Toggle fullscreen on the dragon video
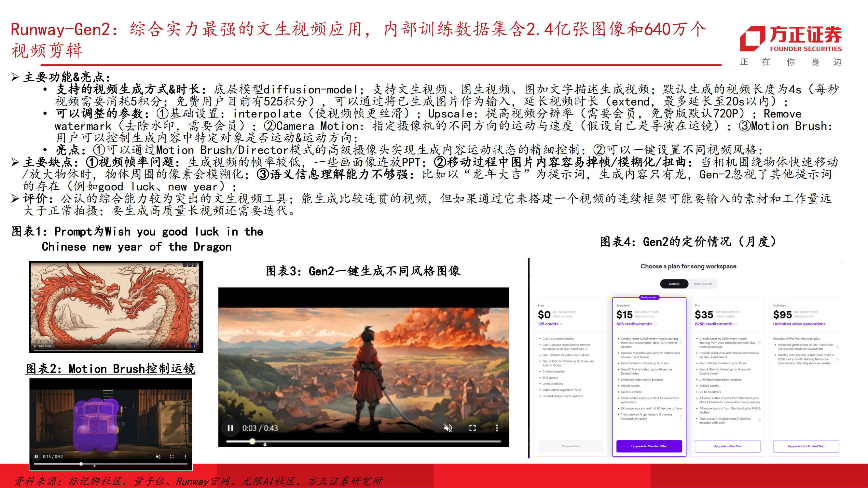This screenshot has width=868, height=488. tap(186, 346)
